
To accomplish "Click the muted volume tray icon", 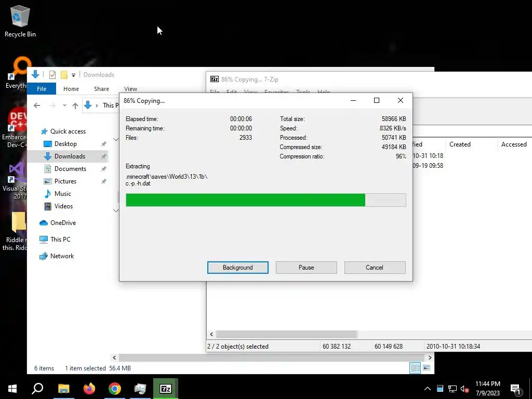I will [x=464, y=389].
